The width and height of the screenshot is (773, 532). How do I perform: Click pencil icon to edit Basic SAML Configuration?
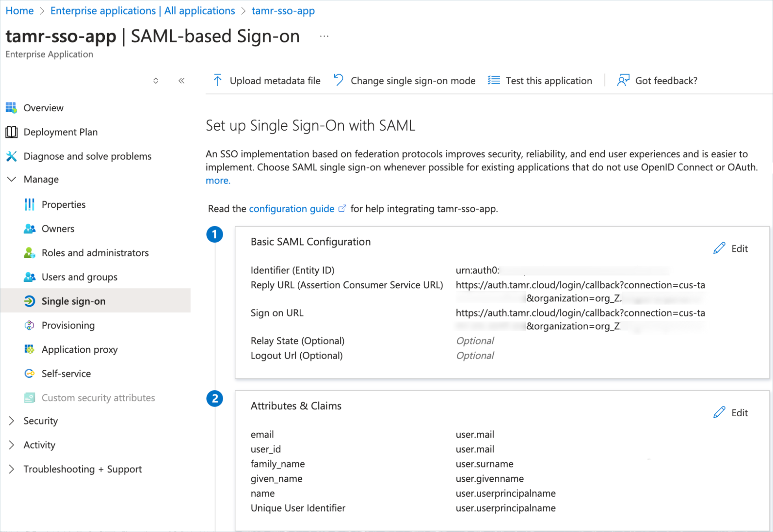click(x=719, y=248)
